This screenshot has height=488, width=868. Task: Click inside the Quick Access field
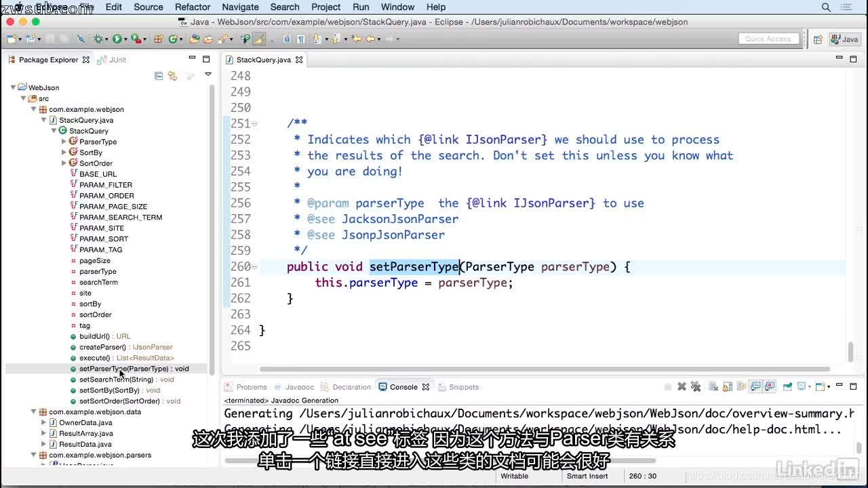[768, 39]
